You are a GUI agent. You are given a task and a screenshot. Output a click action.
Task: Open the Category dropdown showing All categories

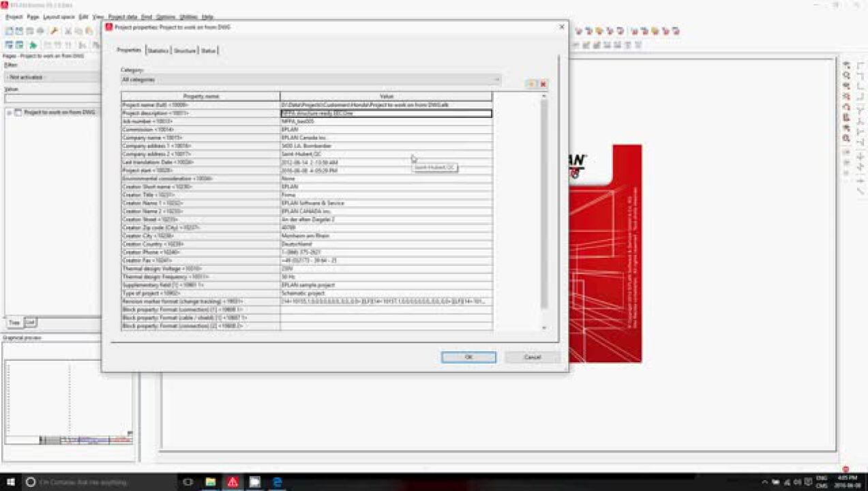point(311,80)
